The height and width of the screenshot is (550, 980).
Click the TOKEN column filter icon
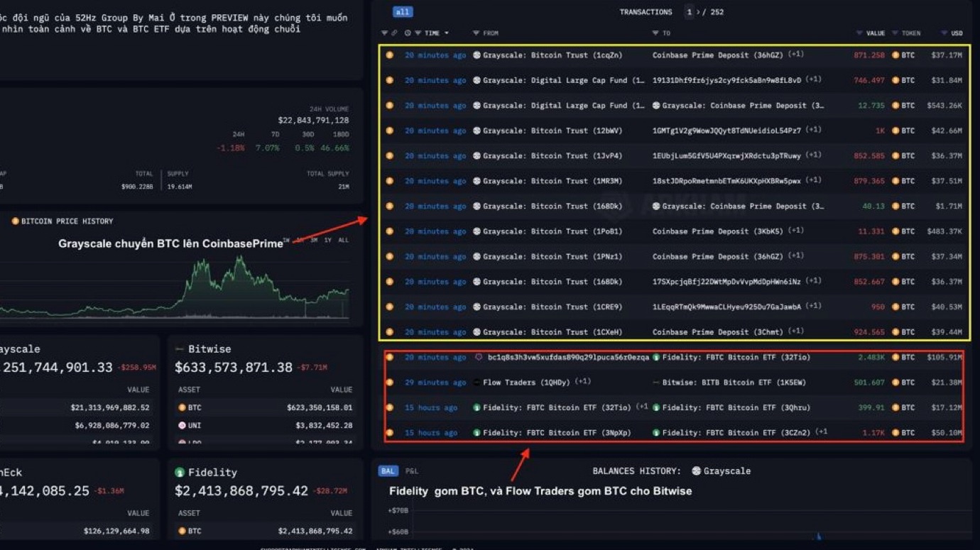tap(895, 33)
